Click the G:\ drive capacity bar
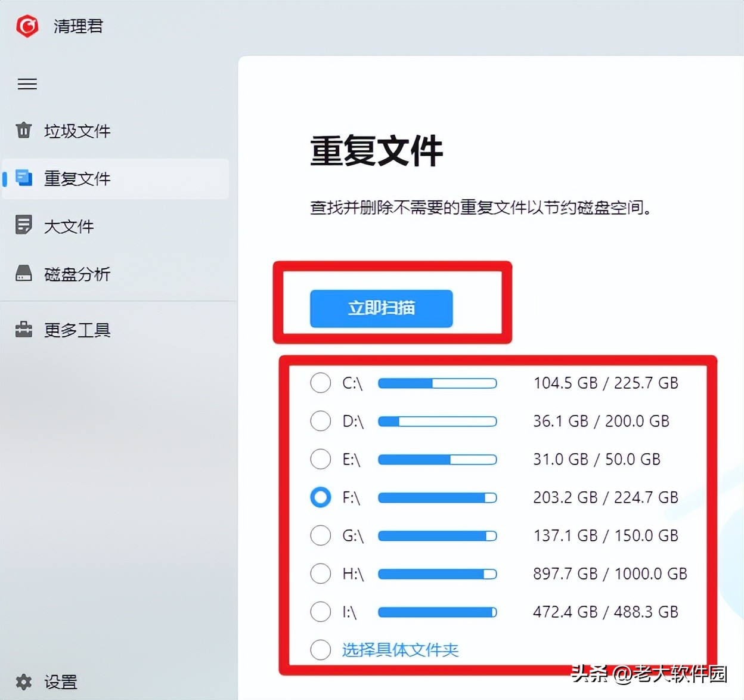This screenshot has width=744, height=700. 437,535
